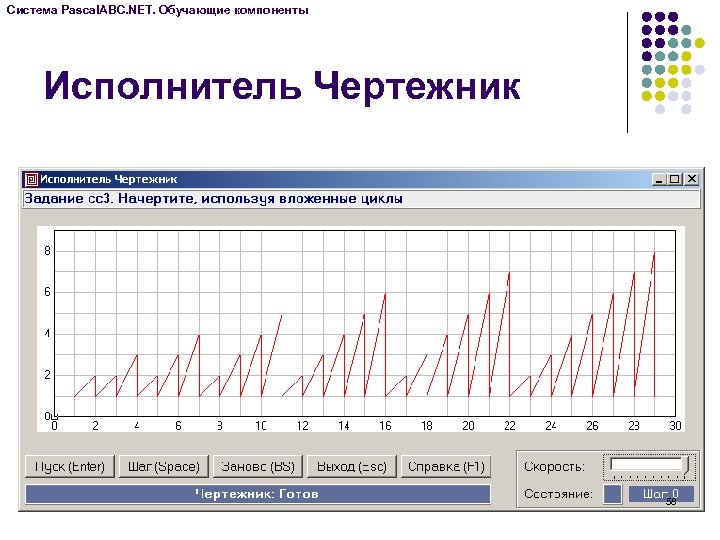The height and width of the screenshot is (540, 720).
Task: Click x-axis label 30 on chart
Action: 675,426
